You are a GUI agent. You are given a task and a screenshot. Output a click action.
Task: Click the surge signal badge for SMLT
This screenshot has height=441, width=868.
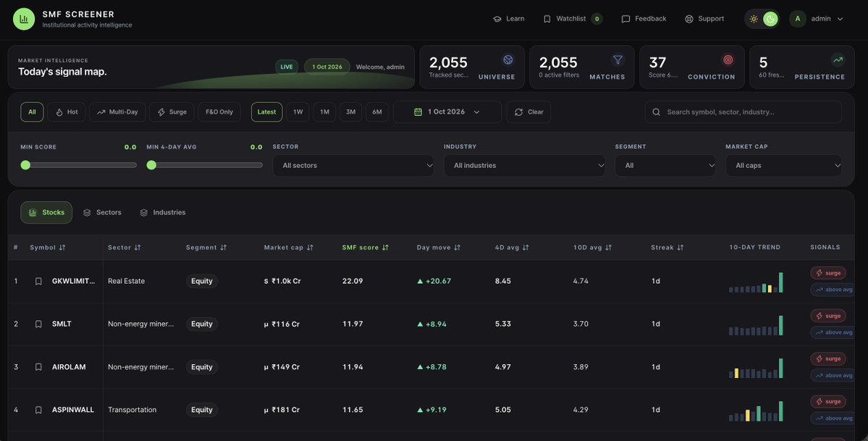click(x=828, y=316)
